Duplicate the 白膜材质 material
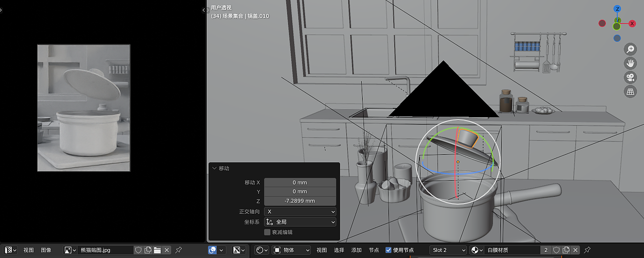The width and height of the screenshot is (644, 258). (566, 250)
